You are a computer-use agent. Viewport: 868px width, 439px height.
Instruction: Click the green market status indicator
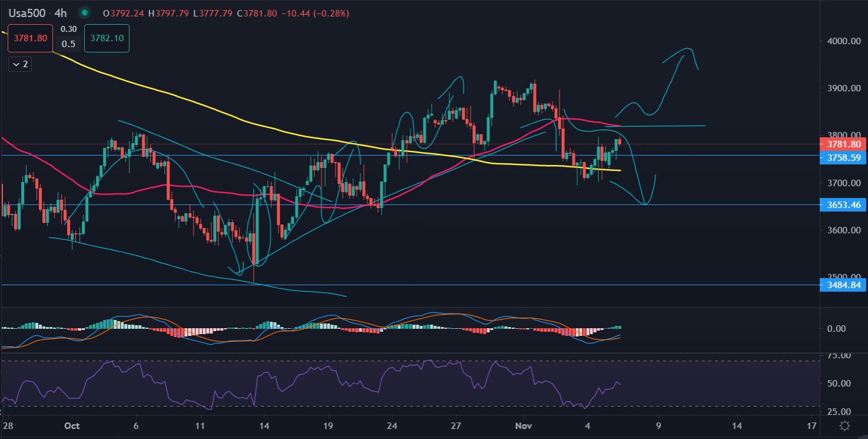pyautogui.click(x=85, y=12)
